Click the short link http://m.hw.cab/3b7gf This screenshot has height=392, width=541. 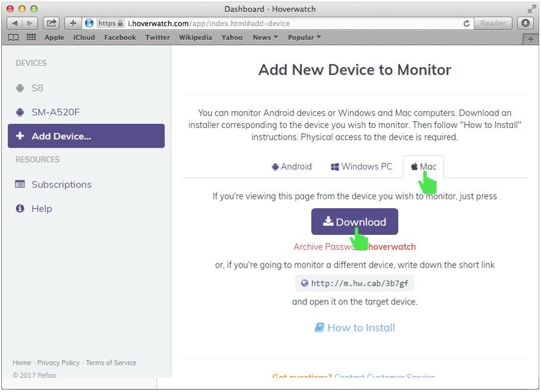pos(355,283)
